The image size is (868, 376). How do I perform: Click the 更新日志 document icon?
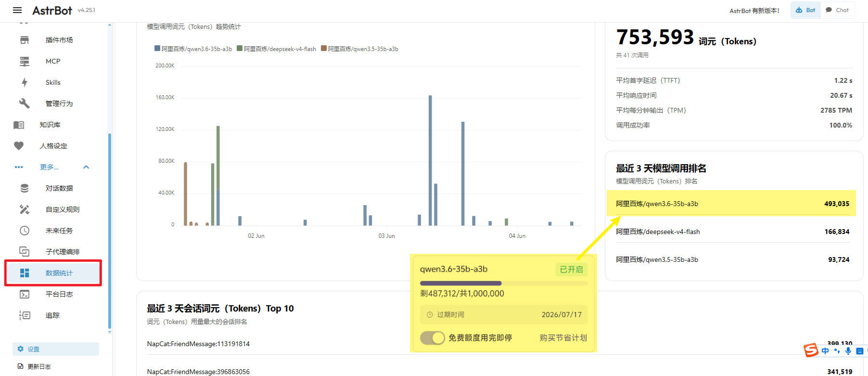tap(20, 366)
